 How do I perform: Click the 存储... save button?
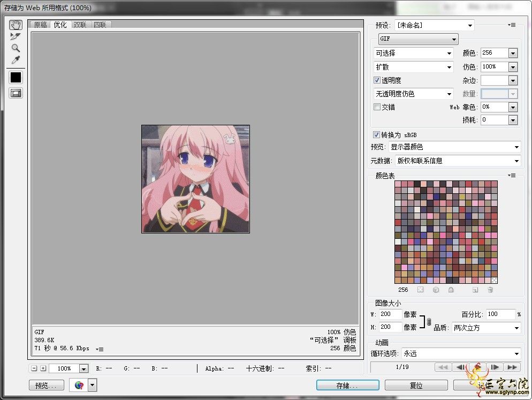pyautogui.click(x=347, y=386)
